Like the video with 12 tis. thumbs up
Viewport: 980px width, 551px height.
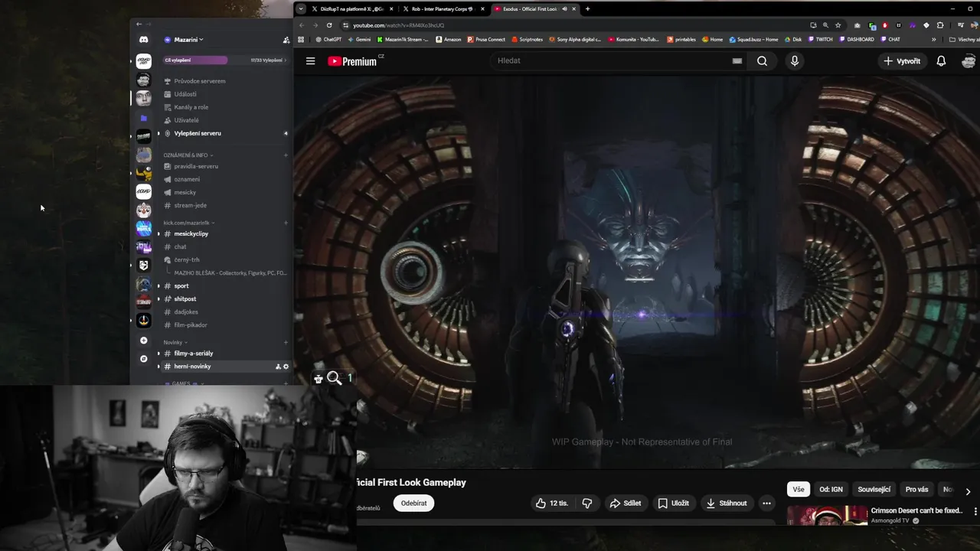click(551, 503)
